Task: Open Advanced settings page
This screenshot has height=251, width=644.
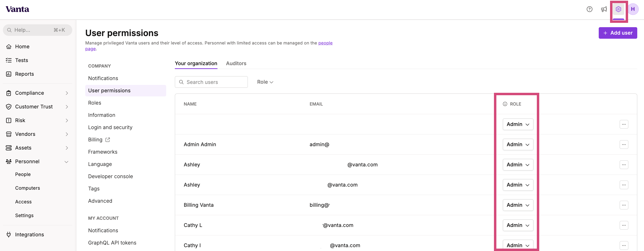Action: [100, 201]
